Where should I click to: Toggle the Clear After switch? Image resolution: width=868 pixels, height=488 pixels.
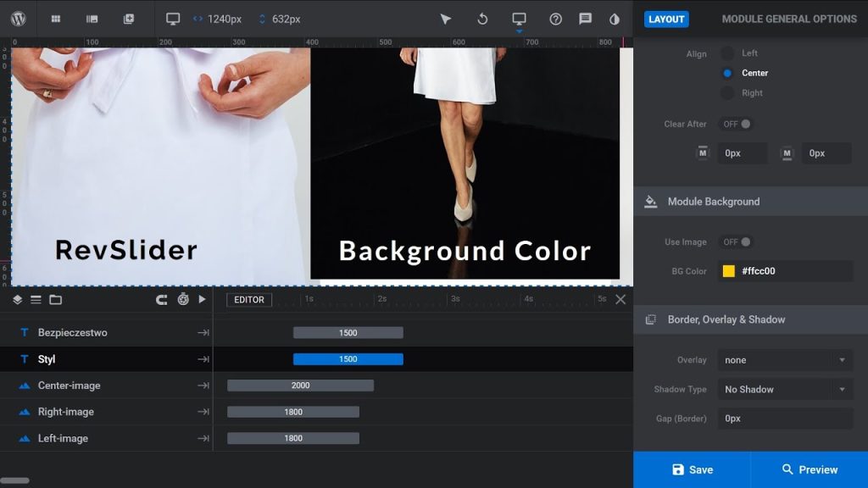737,124
